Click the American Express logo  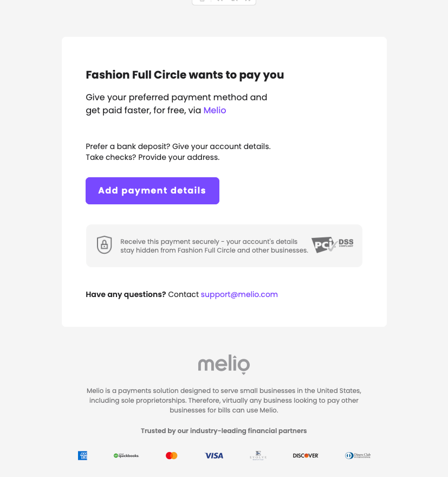[82, 455]
